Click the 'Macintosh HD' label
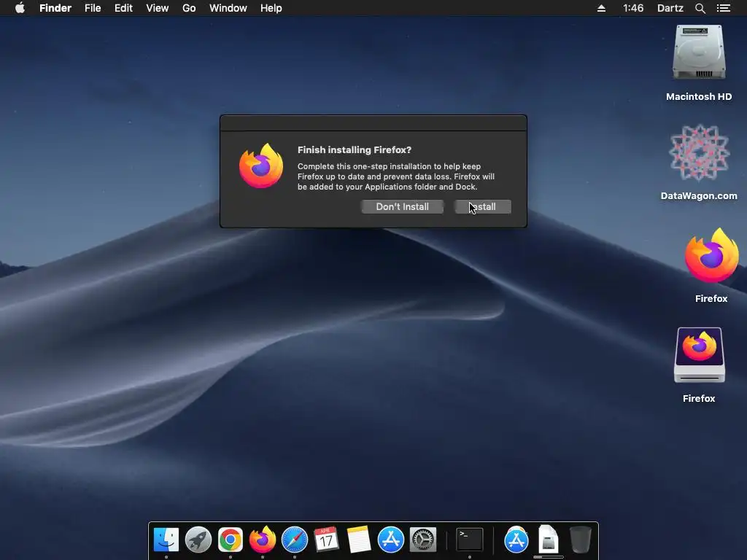Image resolution: width=747 pixels, height=560 pixels. (699, 97)
